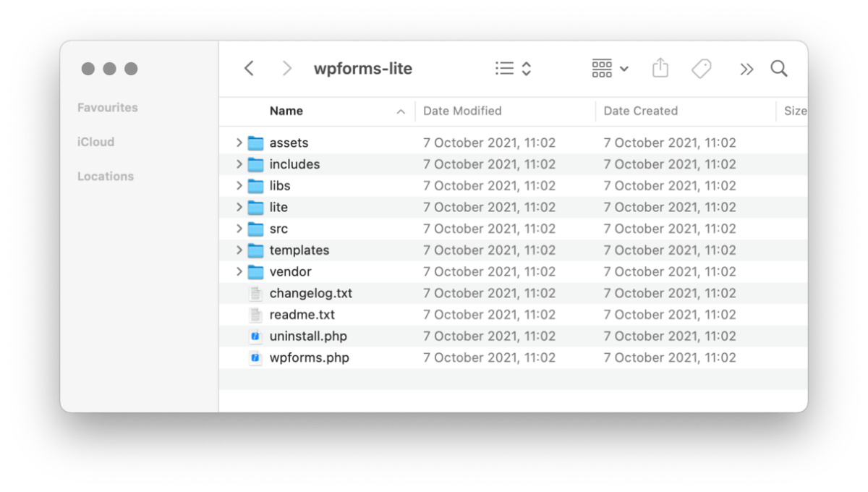Select the templates folder row
The image size is (868, 492).
(x=299, y=250)
